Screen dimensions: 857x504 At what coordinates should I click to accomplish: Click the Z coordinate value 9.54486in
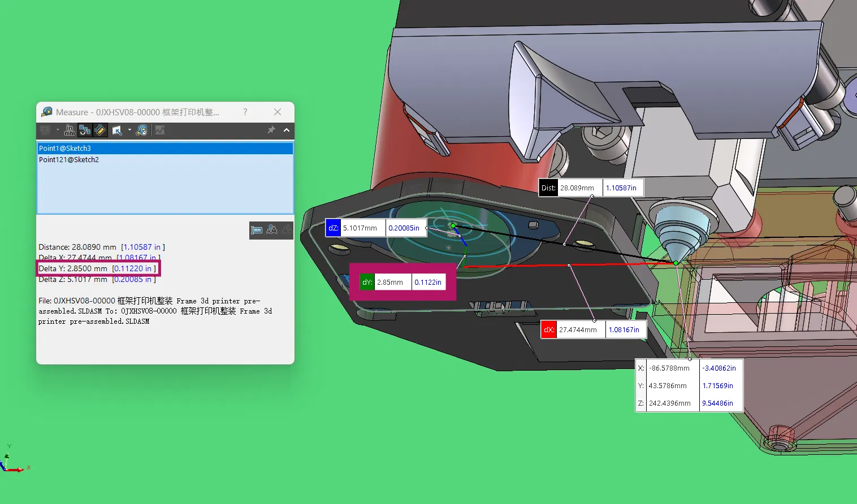[718, 403]
